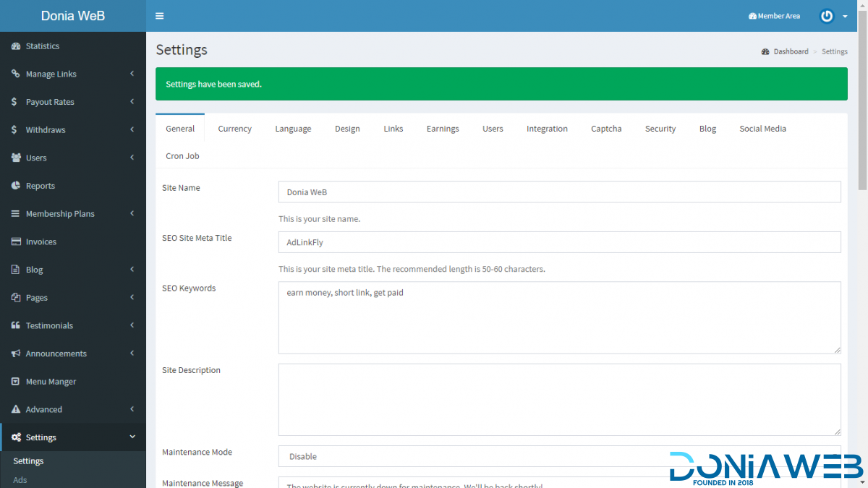The width and height of the screenshot is (868, 488).
Task: Click the breadcrumb Dashboard gauge icon
Action: point(766,52)
